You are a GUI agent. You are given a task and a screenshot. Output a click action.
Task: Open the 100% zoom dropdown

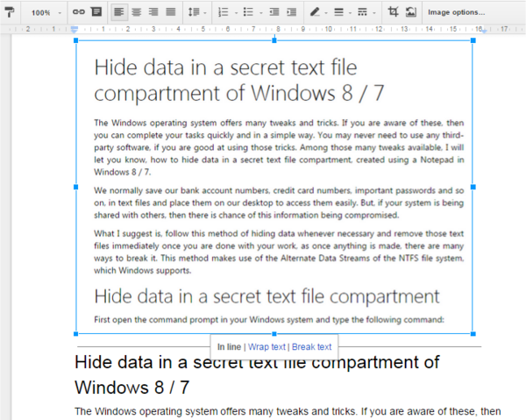point(46,13)
